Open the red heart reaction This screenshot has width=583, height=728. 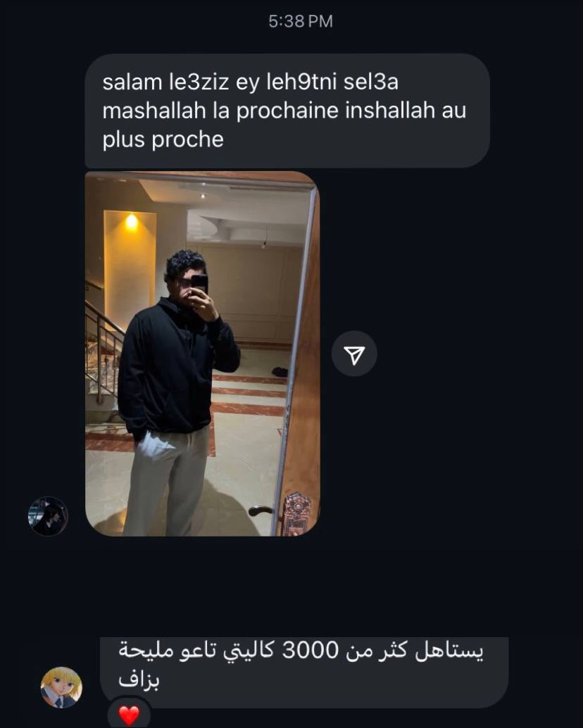point(129,715)
